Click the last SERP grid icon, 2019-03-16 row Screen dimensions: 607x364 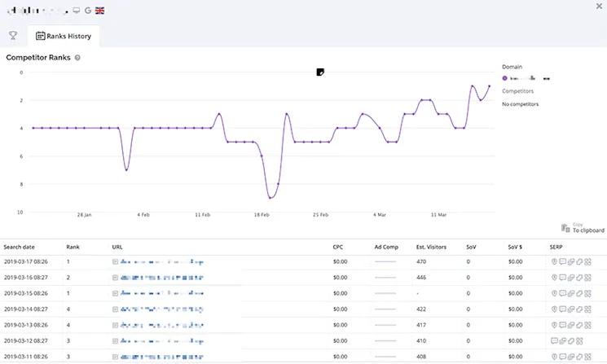click(x=587, y=278)
